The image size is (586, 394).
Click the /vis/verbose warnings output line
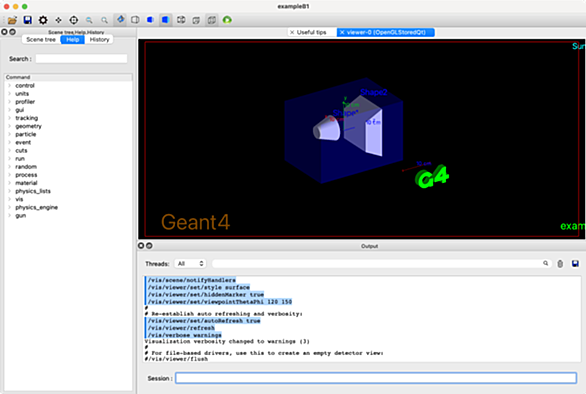(x=185, y=335)
